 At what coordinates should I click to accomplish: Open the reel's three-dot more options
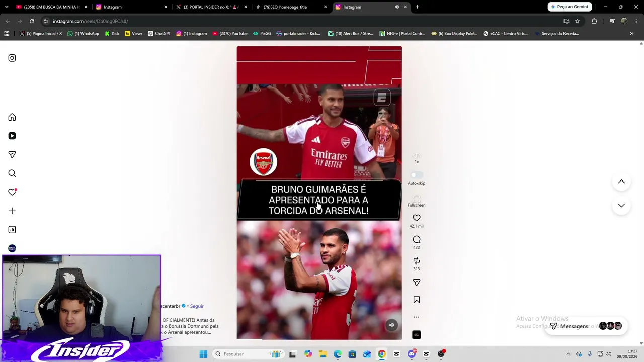click(417, 317)
